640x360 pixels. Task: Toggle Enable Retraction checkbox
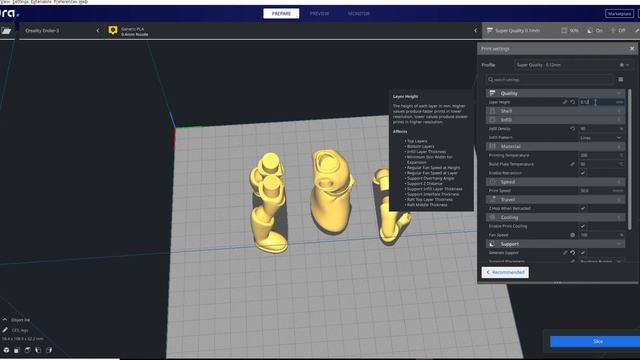(x=583, y=173)
